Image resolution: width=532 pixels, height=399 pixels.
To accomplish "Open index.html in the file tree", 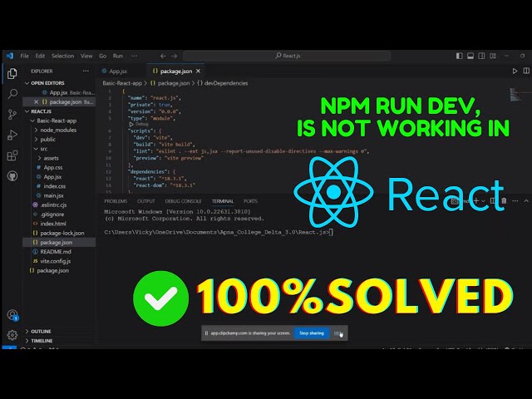I will [x=59, y=224].
